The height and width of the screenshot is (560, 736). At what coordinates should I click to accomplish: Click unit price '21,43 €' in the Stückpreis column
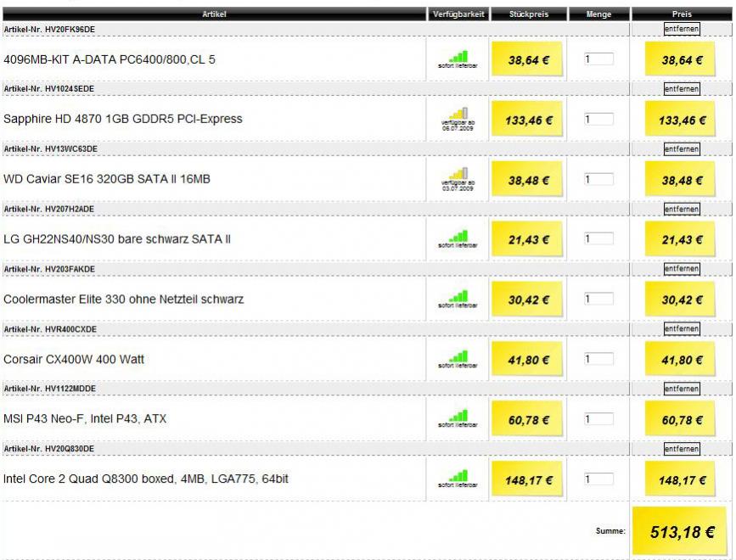(527, 239)
